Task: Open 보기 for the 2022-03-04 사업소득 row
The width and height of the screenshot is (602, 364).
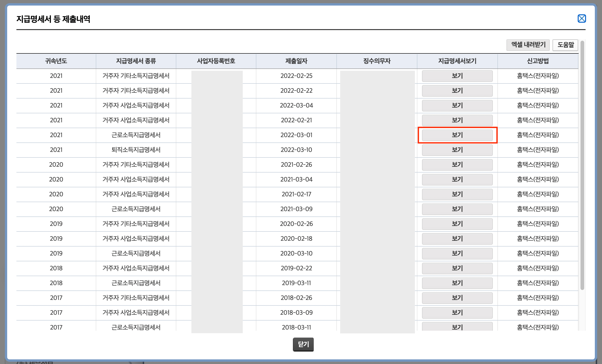Action: [457, 105]
